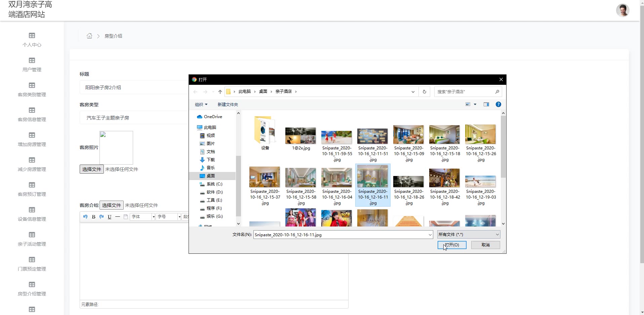
Task: Click the undo arrow in editor toolbar
Action: pos(85,217)
